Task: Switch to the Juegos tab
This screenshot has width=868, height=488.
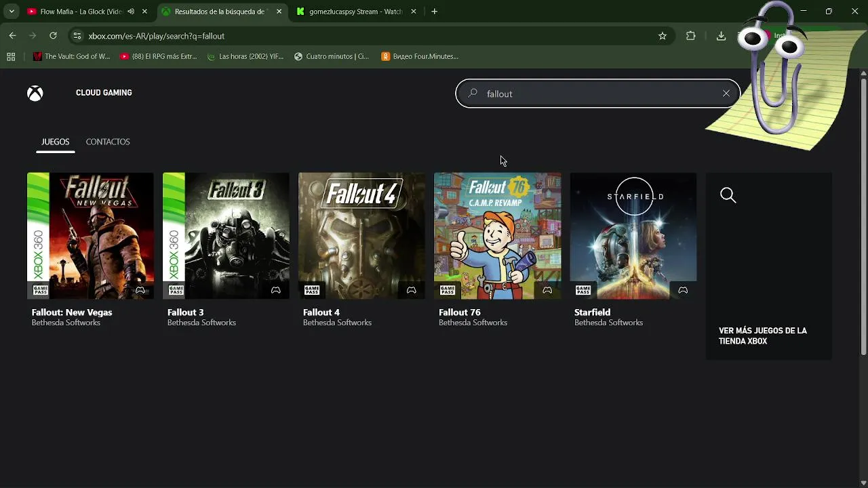Action: [56, 142]
